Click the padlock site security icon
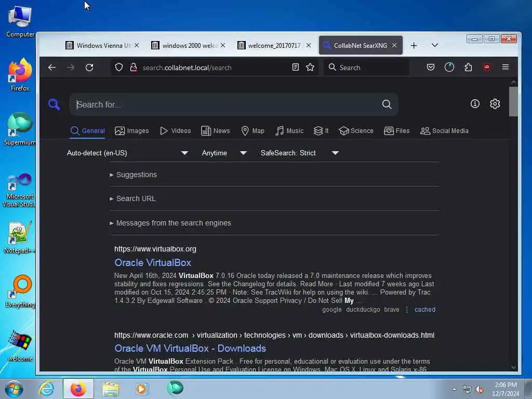This screenshot has width=532, height=399. click(x=134, y=67)
